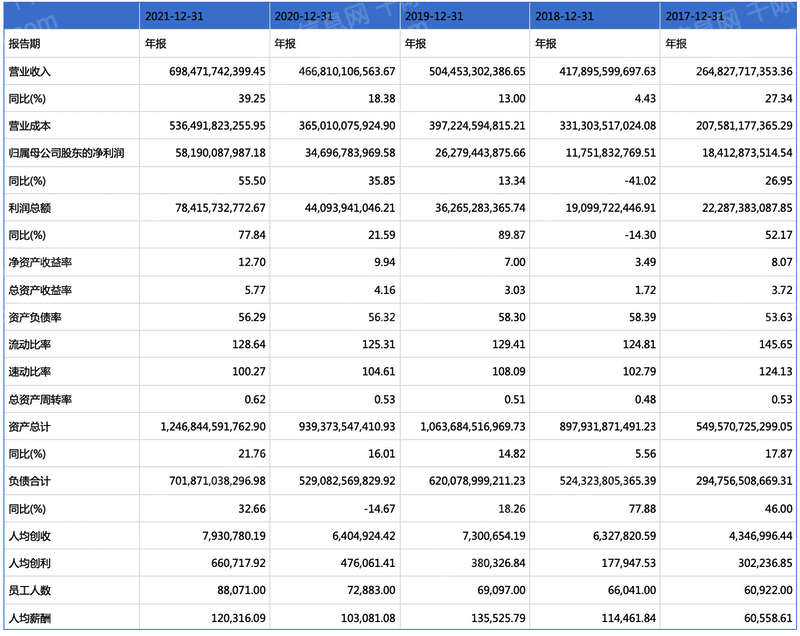Click total assets value 1,246,844,591,762.90
Screen dimensions: 800x636
click(x=213, y=427)
